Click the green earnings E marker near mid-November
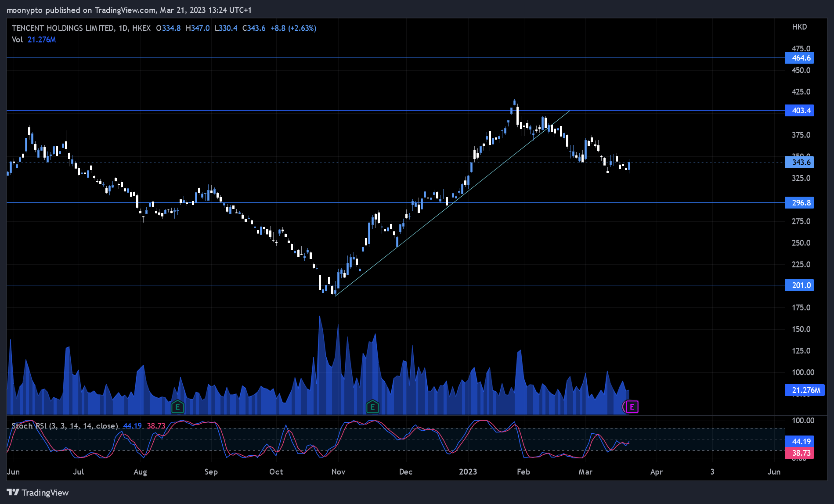834x504 pixels. coord(372,407)
